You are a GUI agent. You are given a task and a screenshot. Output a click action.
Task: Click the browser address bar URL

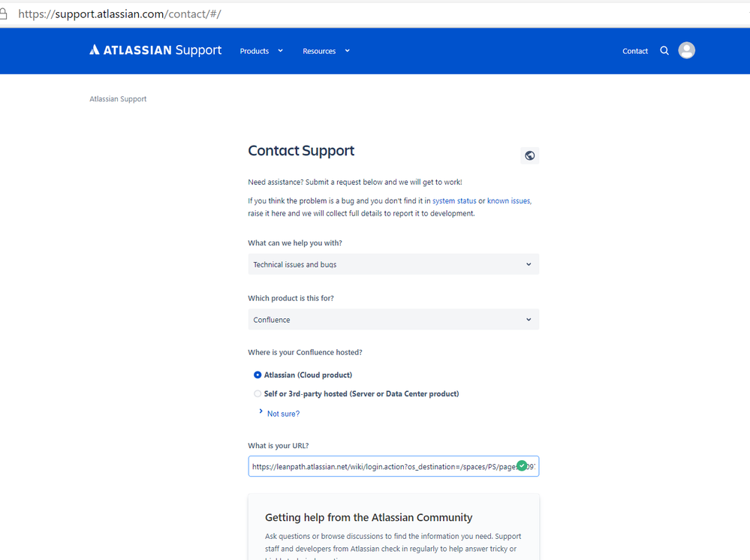click(x=119, y=14)
